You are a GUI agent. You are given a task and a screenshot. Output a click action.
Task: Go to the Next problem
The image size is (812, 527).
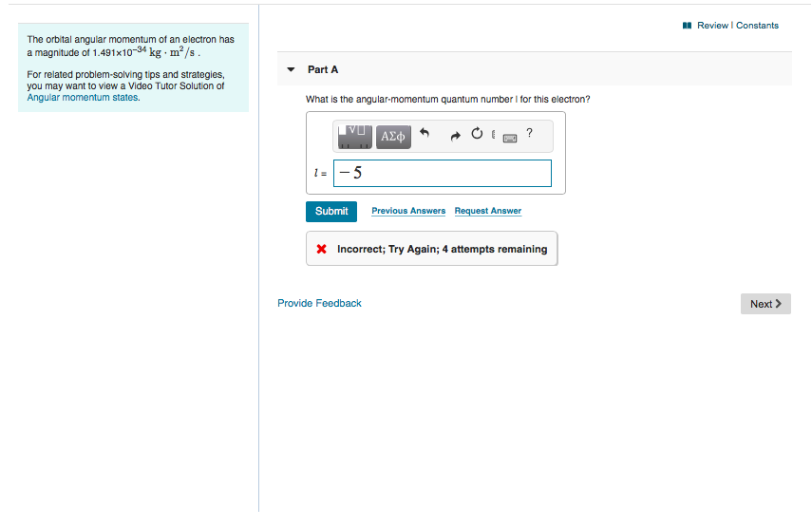pyautogui.click(x=765, y=304)
